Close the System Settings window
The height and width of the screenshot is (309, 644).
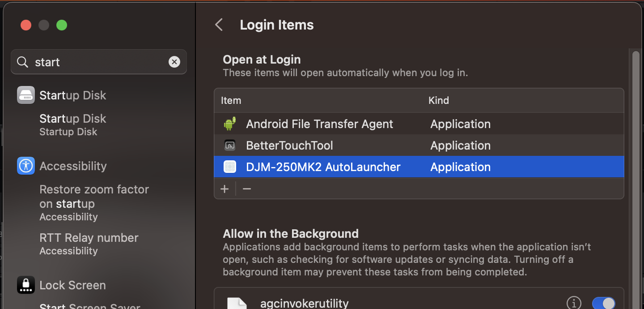(26, 25)
